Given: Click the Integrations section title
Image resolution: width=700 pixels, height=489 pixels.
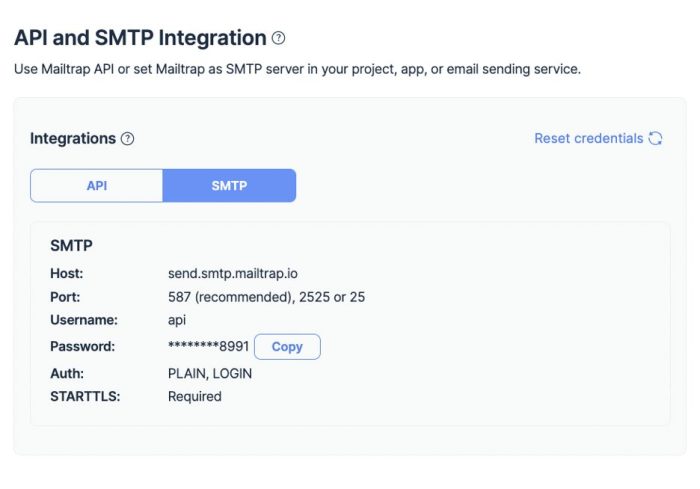Looking at the screenshot, I should pos(73,138).
